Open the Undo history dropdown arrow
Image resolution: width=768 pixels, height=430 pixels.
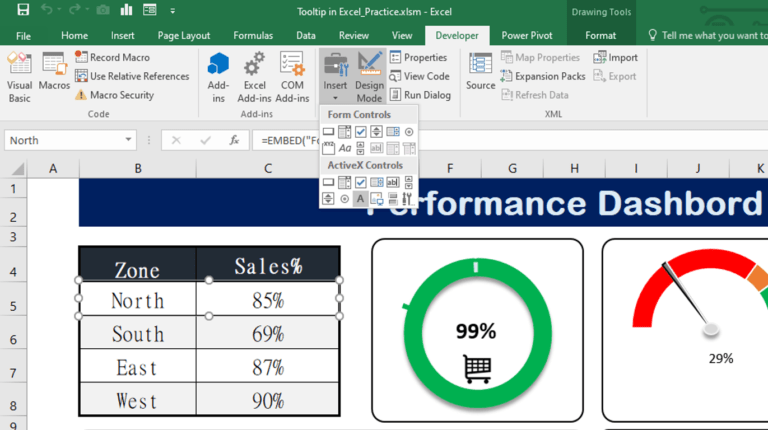(59, 10)
